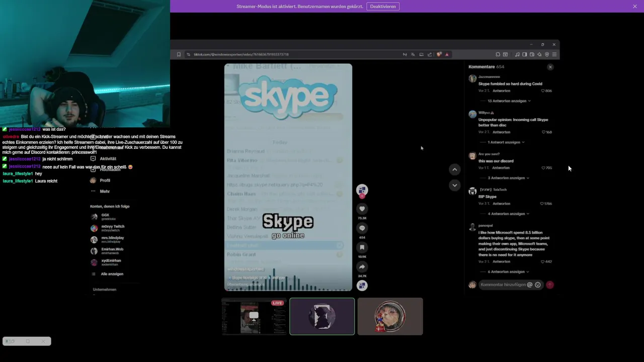Open the Emirhan.Wob followed account

(x=107, y=251)
